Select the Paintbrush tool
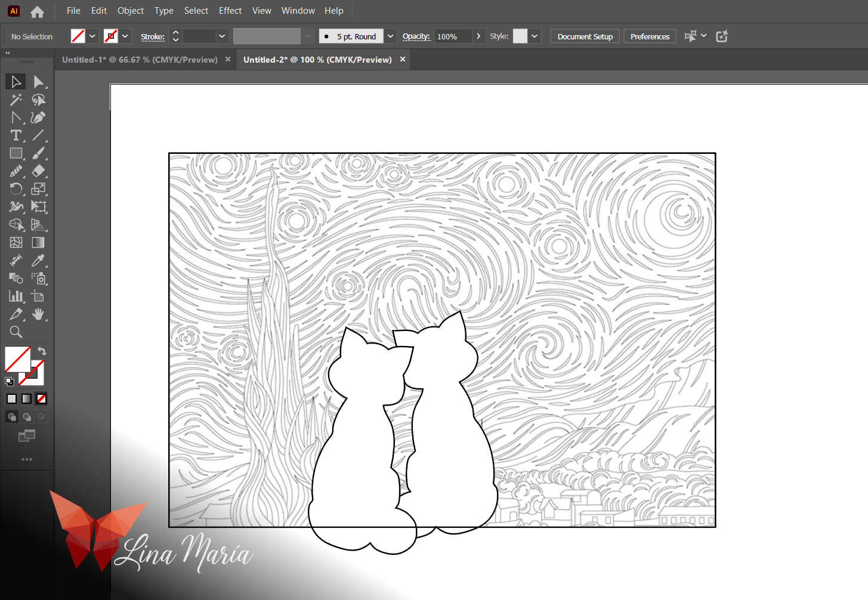Image resolution: width=868 pixels, height=600 pixels. pyautogui.click(x=38, y=153)
